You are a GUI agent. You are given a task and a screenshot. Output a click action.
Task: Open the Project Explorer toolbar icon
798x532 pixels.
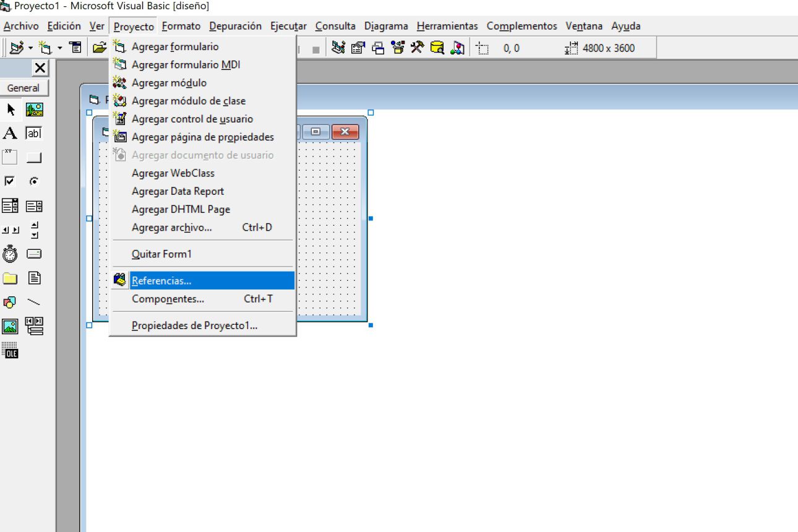tap(338, 48)
